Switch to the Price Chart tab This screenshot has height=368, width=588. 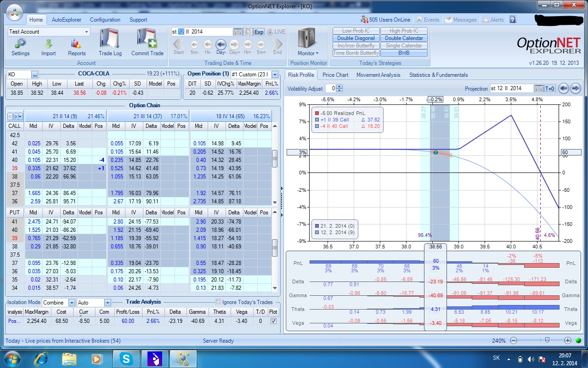[x=335, y=75]
